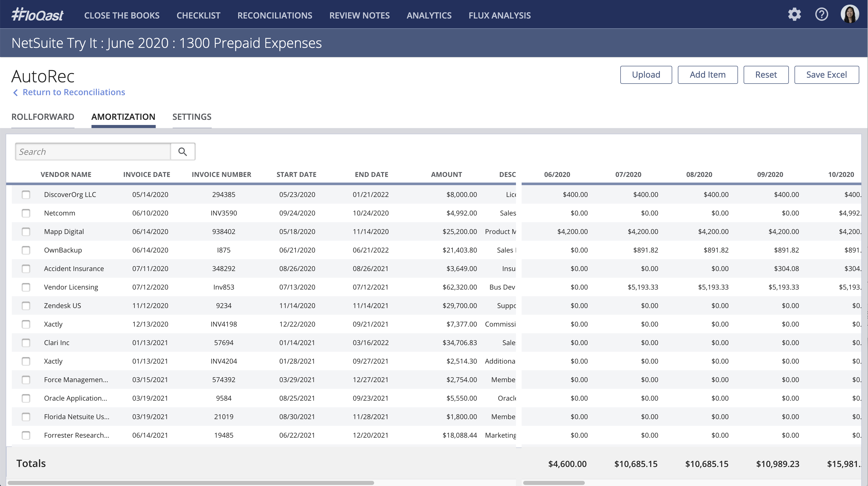Viewport: 868px width, 486px height.
Task: Click the 348292 invoice number cell
Action: [x=224, y=269]
